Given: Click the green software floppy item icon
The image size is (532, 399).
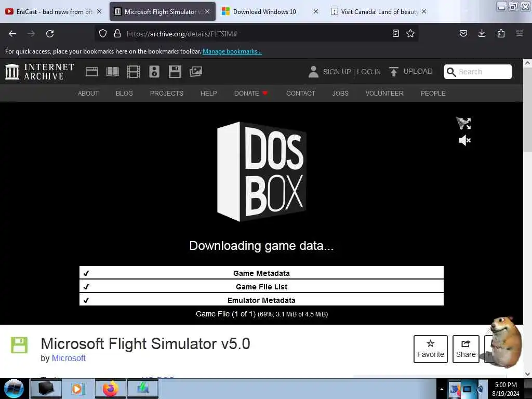Looking at the screenshot, I should tap(19, 345).
